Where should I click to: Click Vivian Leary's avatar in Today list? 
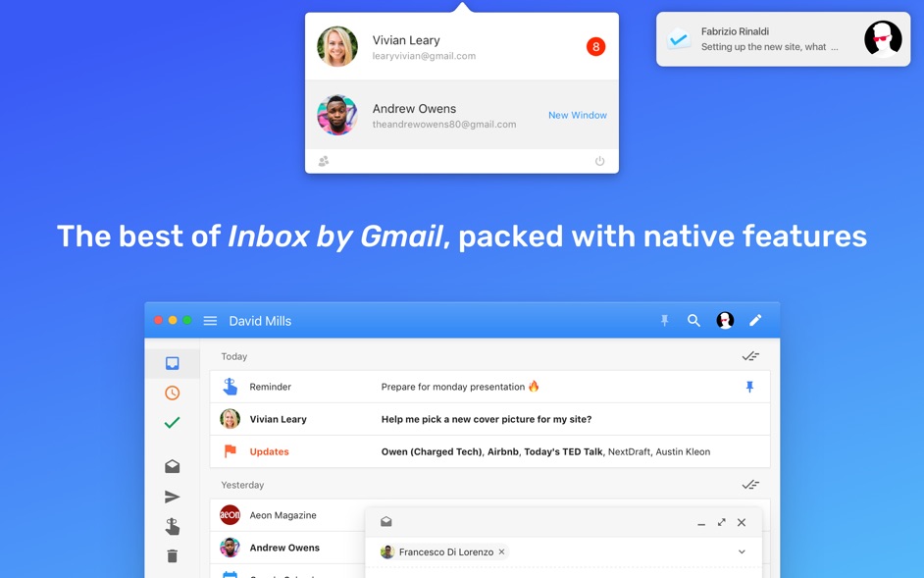(x=230, y=419)
